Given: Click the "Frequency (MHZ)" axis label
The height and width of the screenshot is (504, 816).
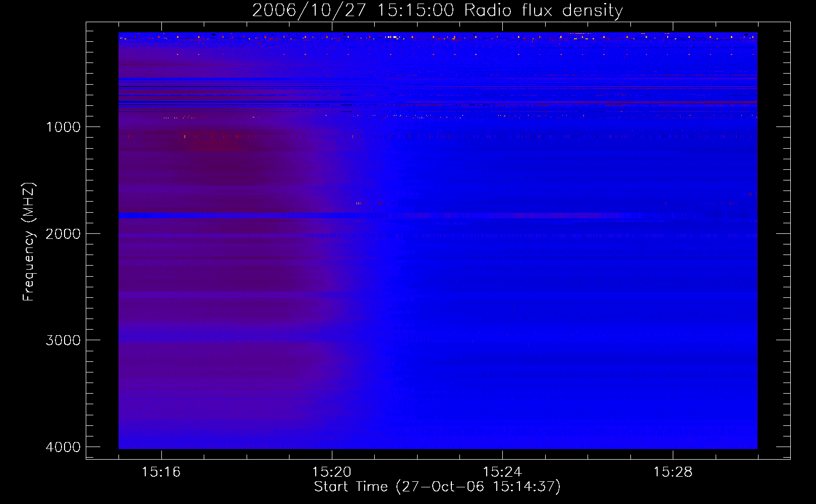Looking at the screenshot, I should (x=29, y=242).
